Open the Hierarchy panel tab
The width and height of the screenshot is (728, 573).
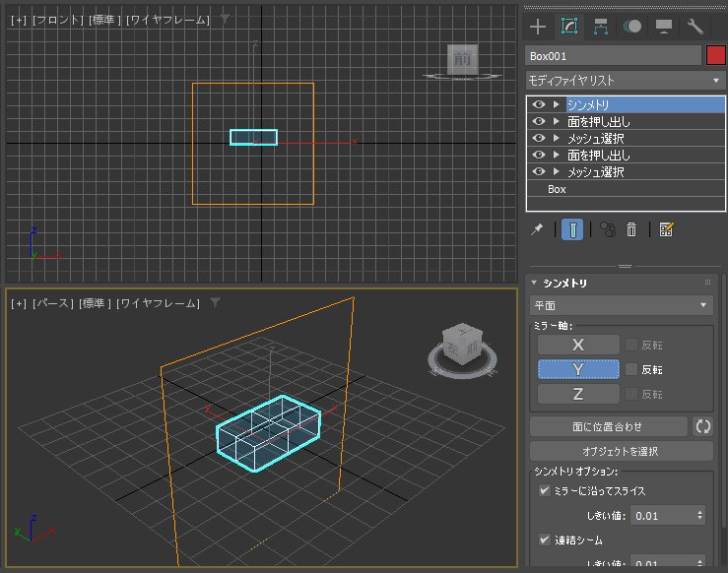601,27
